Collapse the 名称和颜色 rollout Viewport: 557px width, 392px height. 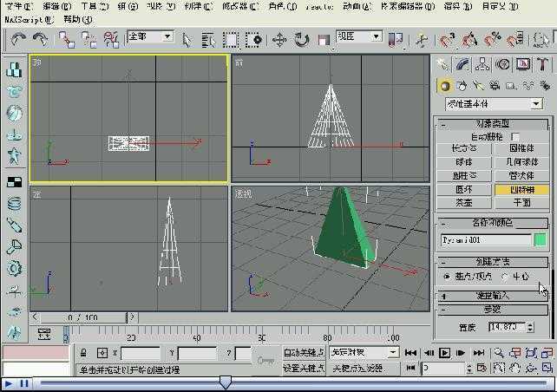click(x=493, y=223)
